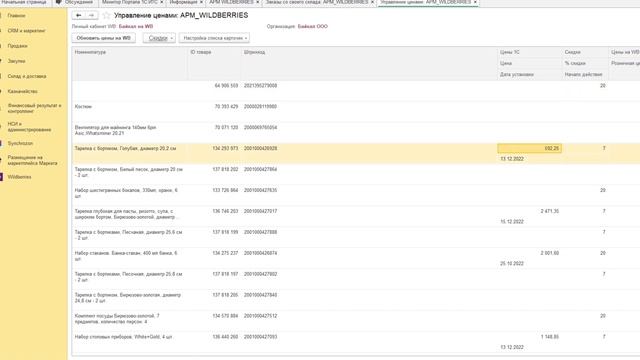Select Комплект посуды Бирюзово-золотой row
The width and height of the screenshot is (640, 360).
pyautogui.click(x=356, y=321)
